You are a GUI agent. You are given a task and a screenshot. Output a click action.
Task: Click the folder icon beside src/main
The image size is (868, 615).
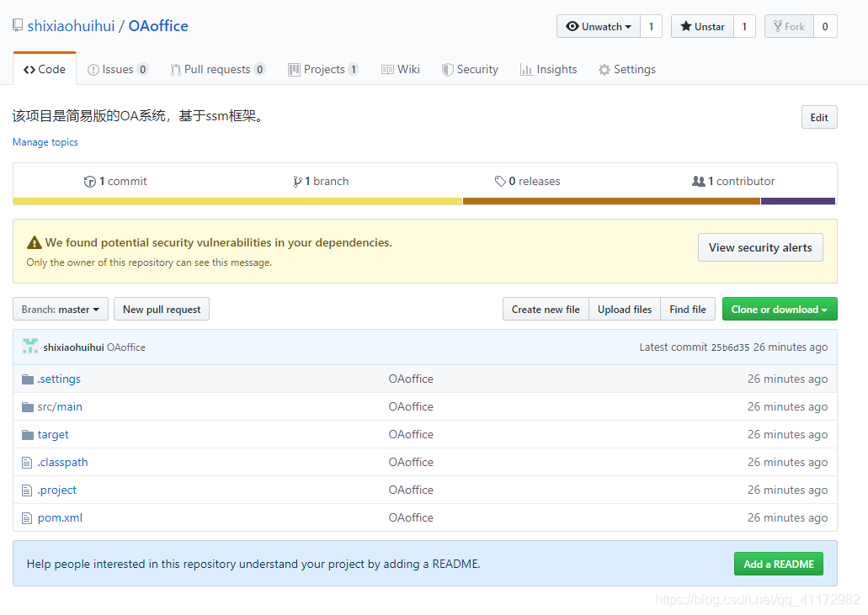(x=28, y=407)
